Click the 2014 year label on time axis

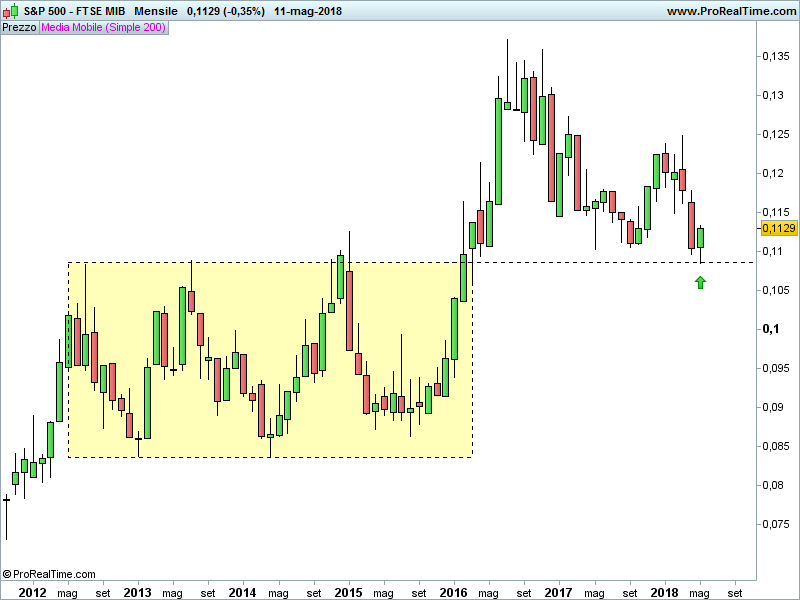click(242, 592)
